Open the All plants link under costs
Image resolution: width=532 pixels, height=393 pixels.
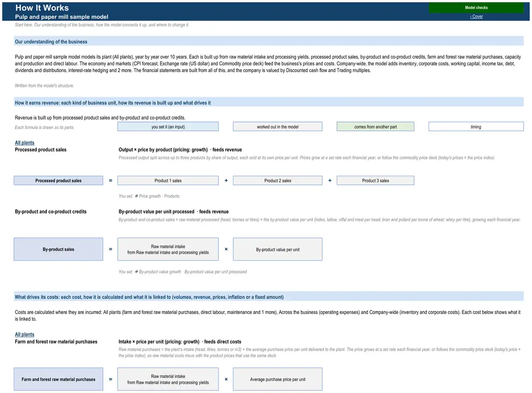[24, 334]
